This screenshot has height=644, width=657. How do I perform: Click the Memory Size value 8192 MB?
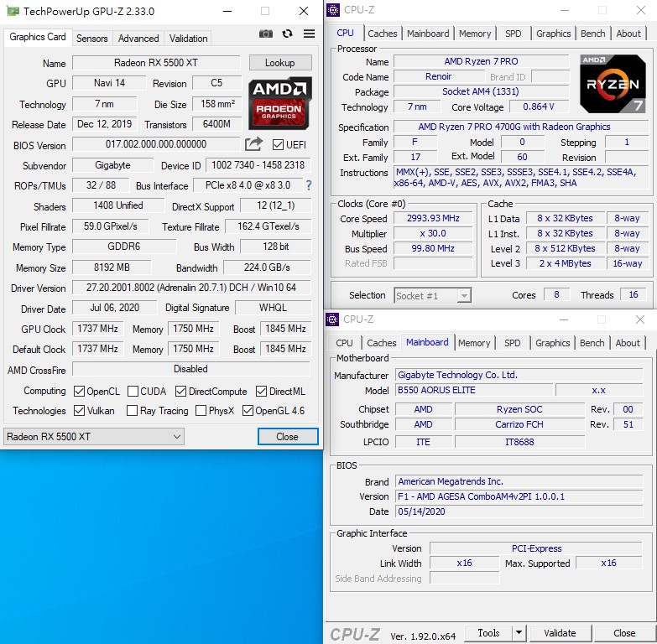pos(112,267)
